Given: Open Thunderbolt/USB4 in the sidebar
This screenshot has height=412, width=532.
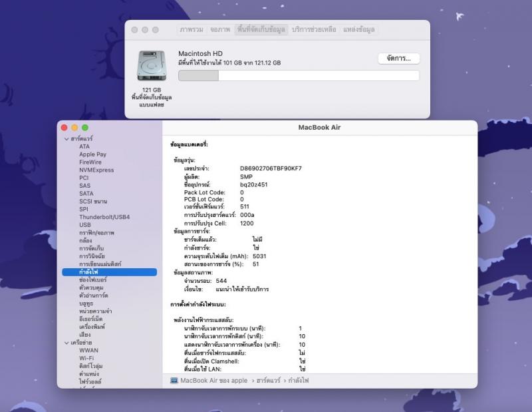Looking at the screenshot, I should (104, 217).
